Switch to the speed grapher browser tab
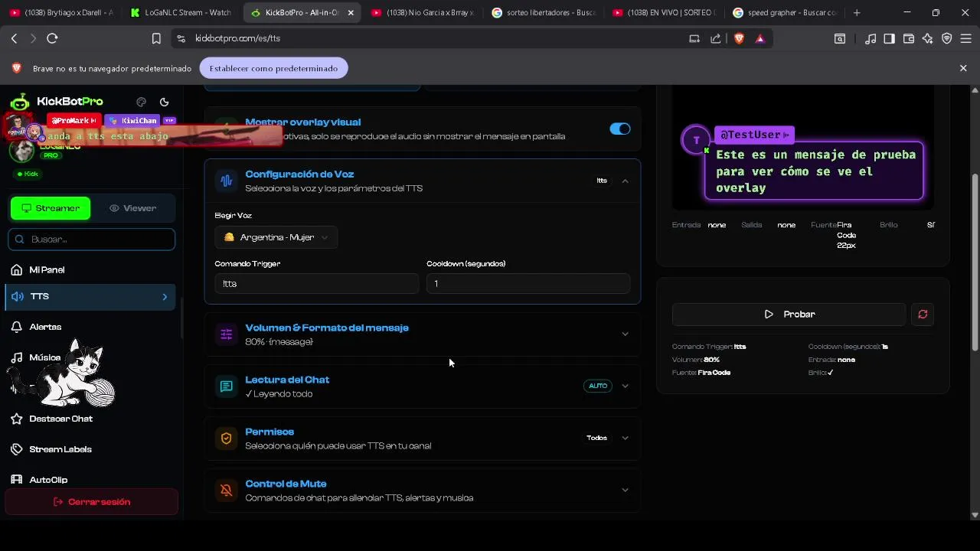This screenshot has width=980, height=551. click(x=785, y=12)
